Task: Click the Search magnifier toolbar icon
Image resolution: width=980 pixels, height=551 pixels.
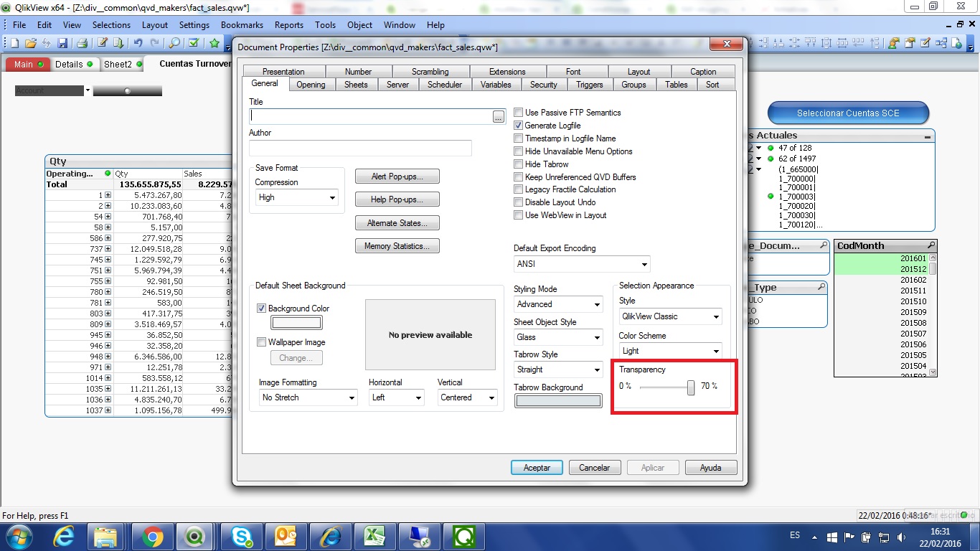Action: coord(174,43)
